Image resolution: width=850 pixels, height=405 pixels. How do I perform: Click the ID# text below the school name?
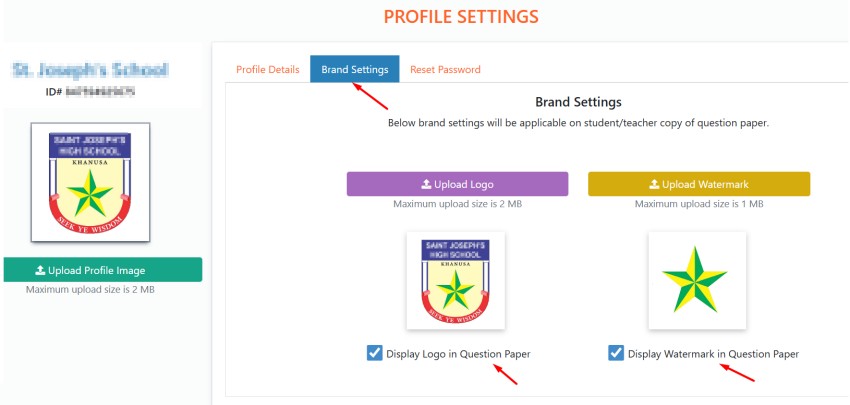click(91, 92)
